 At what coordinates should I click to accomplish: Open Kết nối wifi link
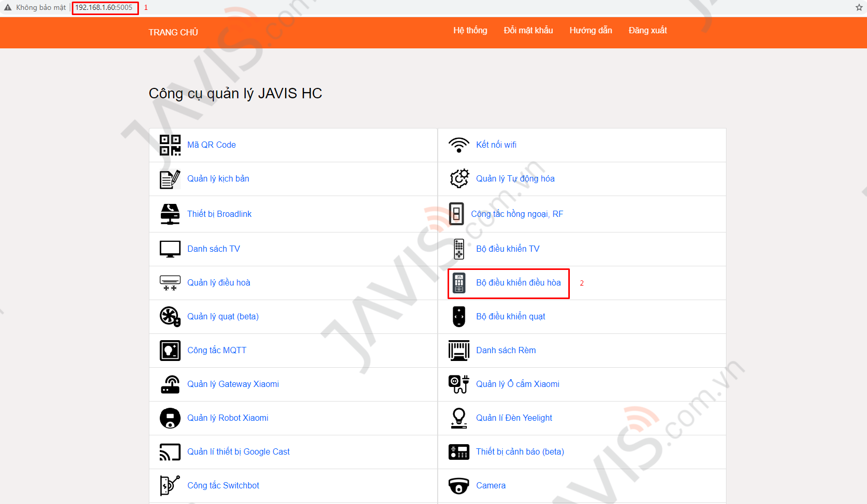pyautogui.click(x=496, y=145)
